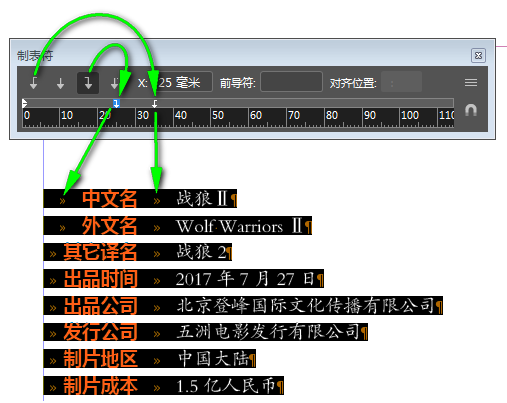This screenshot has width=507, height=403.
Task: Click the text 外文名
Action: 110,226
